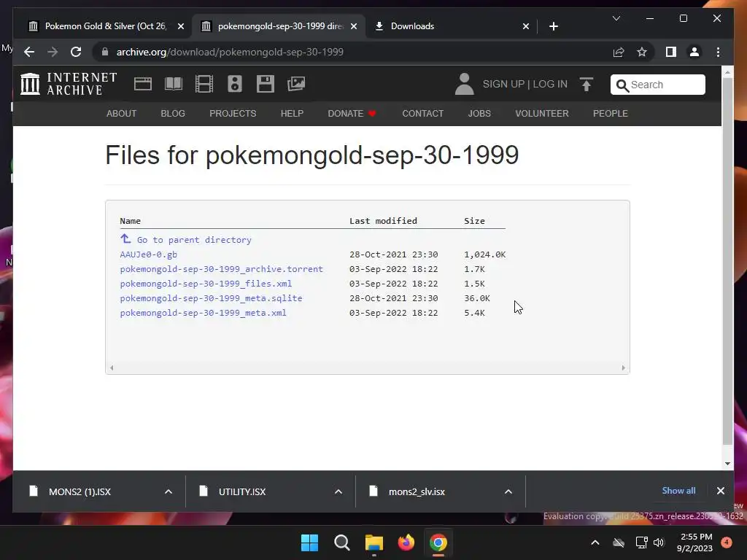
Task: Open Chrome profile icon
Action: coord(694,52)
